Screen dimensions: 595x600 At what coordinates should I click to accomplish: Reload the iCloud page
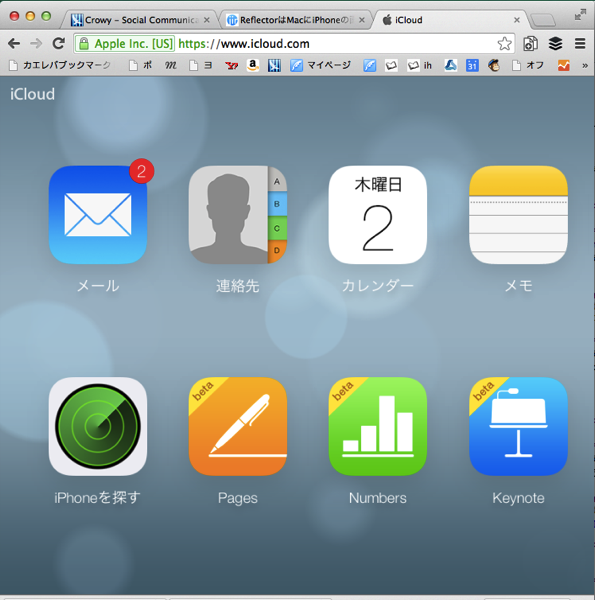[59, 43]
